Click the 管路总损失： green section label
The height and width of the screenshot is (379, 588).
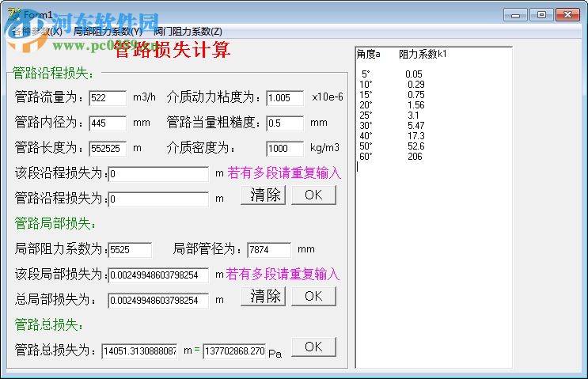pyautogui.click(x=49, y=324)
